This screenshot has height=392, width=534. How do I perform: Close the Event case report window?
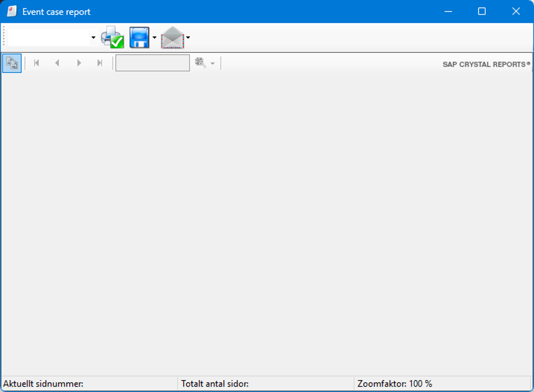point(516,11)
